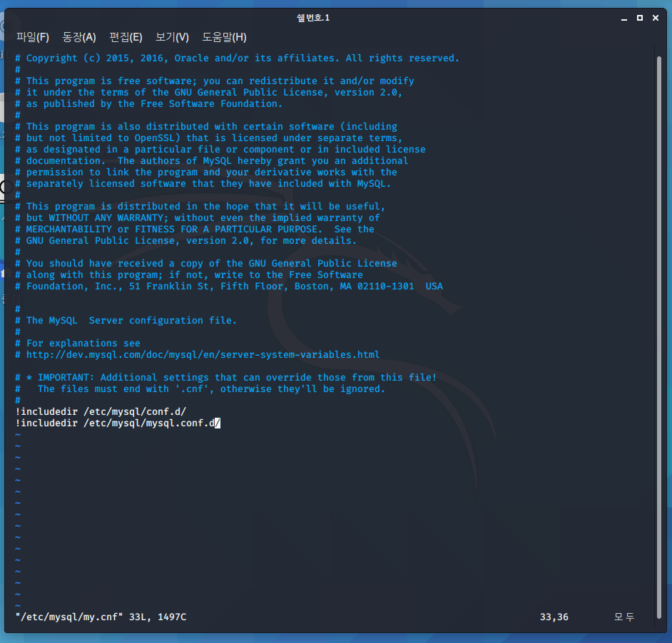Click 'The files must end with .cnf' line
Viewport: 672px width, 643px height.
200,389
